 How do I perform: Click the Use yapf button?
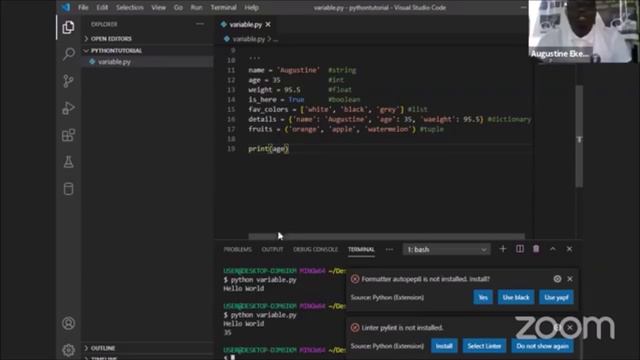coord(556,298)
